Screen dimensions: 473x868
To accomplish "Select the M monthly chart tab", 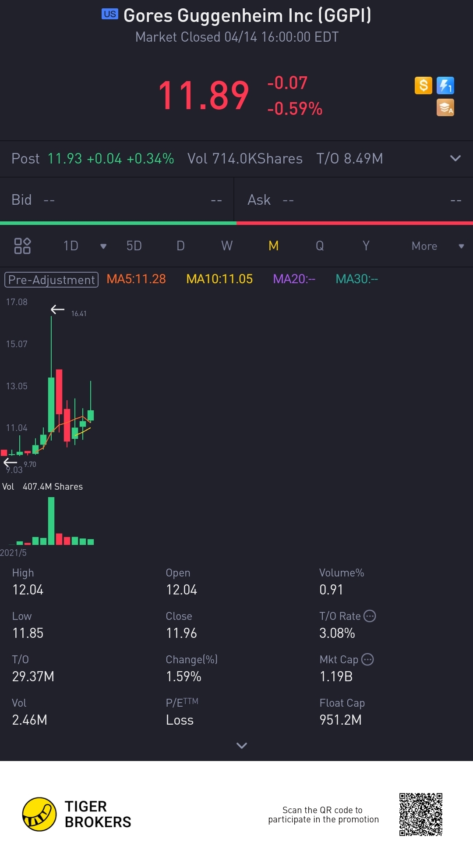I will pyautogui.click(x=273, y=246).
